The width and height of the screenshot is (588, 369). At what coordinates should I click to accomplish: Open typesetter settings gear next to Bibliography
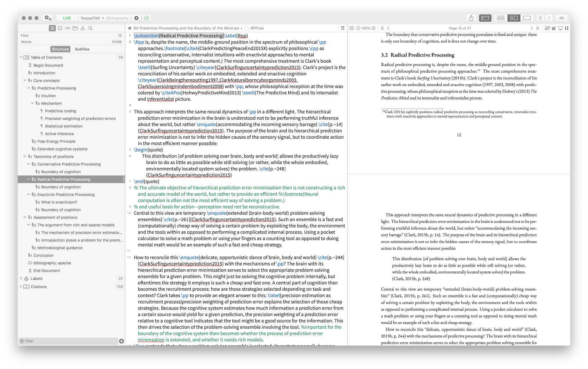(x=136, y=18)
